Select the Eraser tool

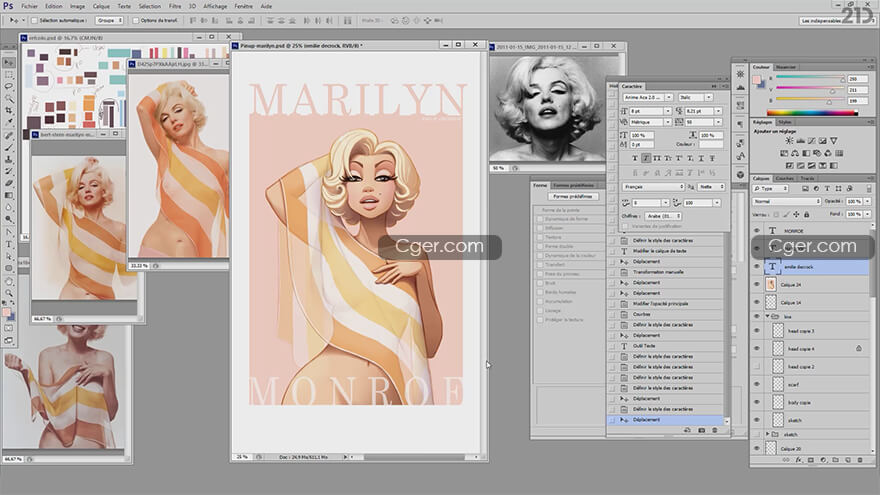click(8, 182)
